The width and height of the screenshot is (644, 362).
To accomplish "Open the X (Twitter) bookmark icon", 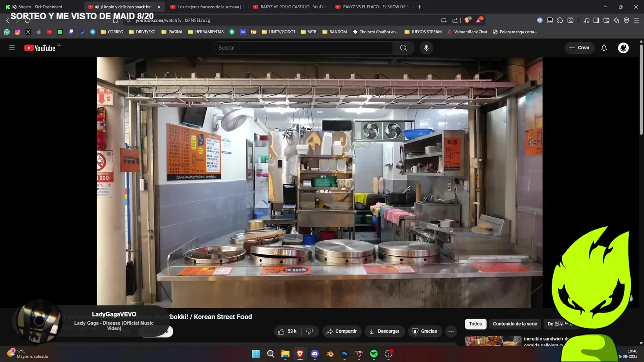I will [x=28, y=32].
